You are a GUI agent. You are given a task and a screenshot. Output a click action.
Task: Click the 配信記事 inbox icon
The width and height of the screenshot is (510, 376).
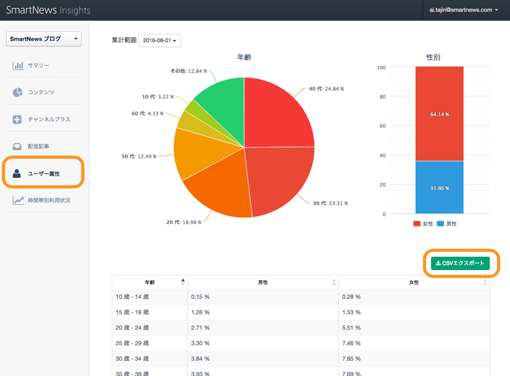[17, 146]
